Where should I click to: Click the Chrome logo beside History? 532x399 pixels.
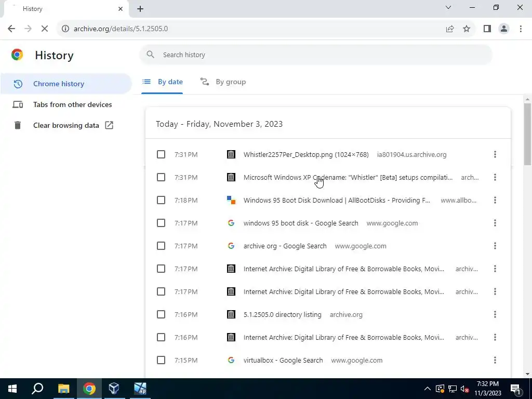(x=17, y=55)
